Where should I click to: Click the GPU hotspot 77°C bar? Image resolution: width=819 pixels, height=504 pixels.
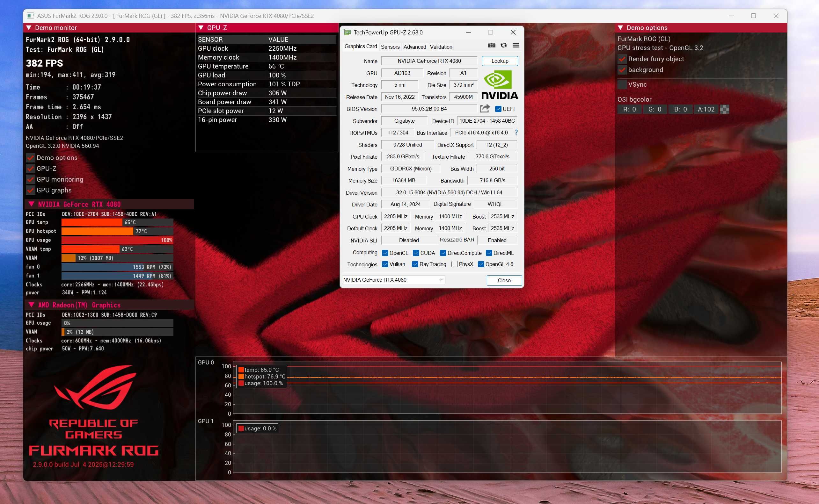[117, 231]
